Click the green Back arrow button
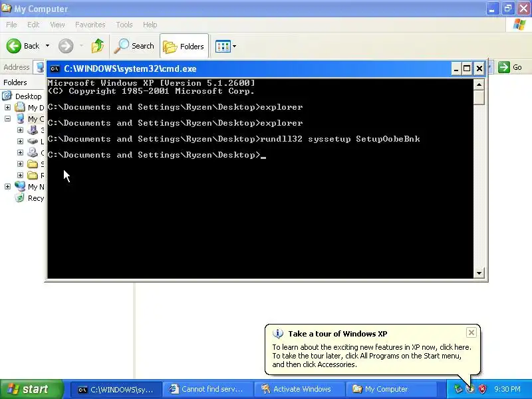 pyautogui.click(x=14, y=46)
